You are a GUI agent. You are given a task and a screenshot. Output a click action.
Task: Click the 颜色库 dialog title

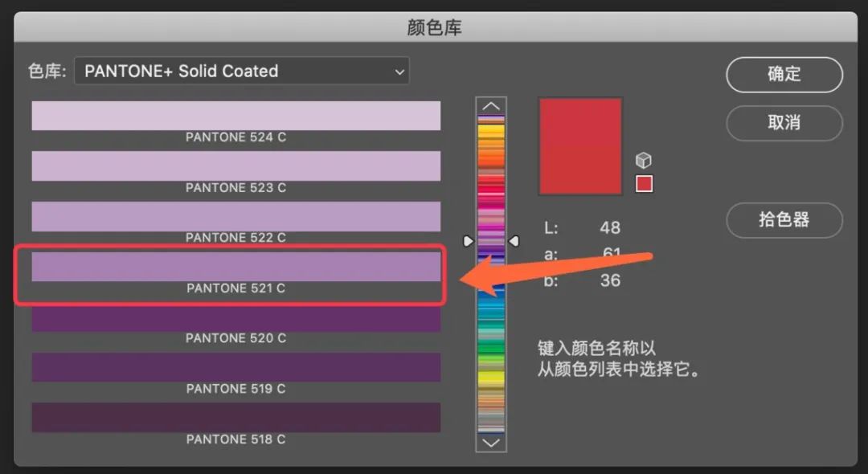[435, 27]
